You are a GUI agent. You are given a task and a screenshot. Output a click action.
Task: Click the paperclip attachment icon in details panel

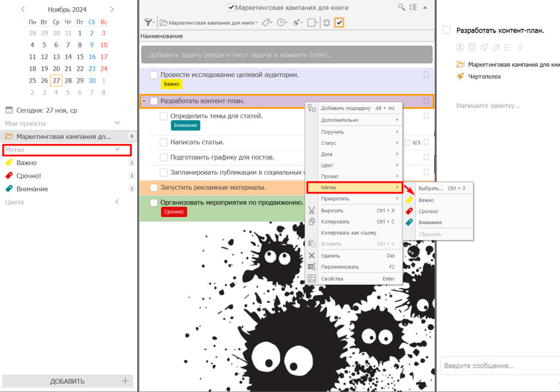coord(520,46)
